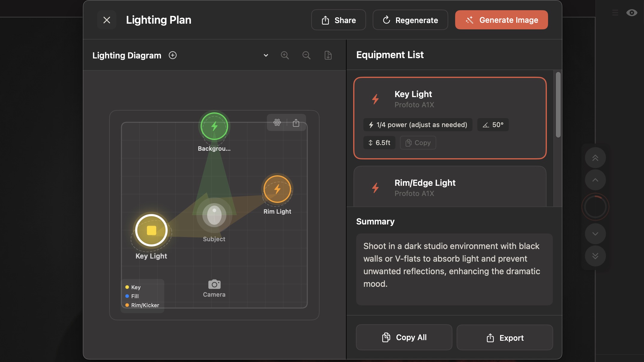This screenshot has height=362, width=644.
Task: Select the yellow Key Light node
Action: 151,230
